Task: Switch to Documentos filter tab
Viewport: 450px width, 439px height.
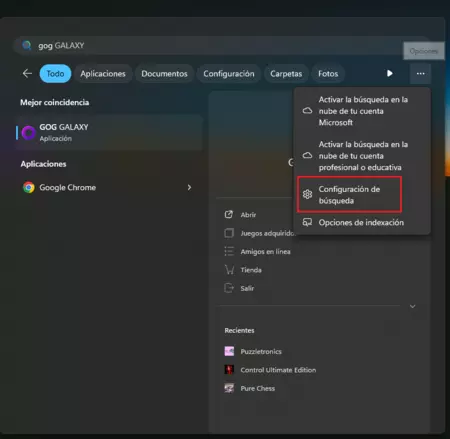Action: coord(164,73)
